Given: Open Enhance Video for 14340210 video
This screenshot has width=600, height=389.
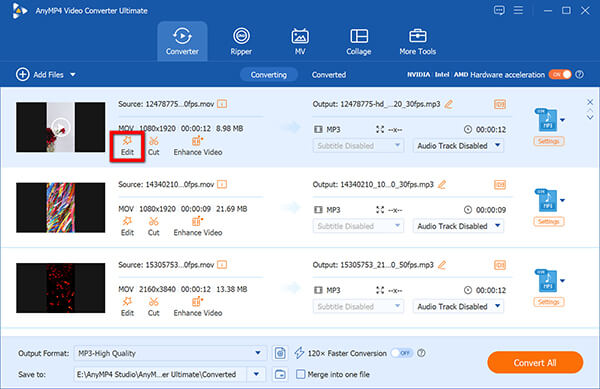Looking at the screenshot, I should [x=198, y=226].
